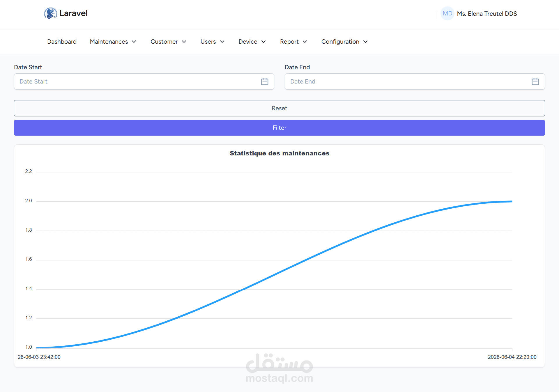Screen dimensions: 559x392
Task: Click the chart title Statistique des maintenances
Action: pos(279,153)
